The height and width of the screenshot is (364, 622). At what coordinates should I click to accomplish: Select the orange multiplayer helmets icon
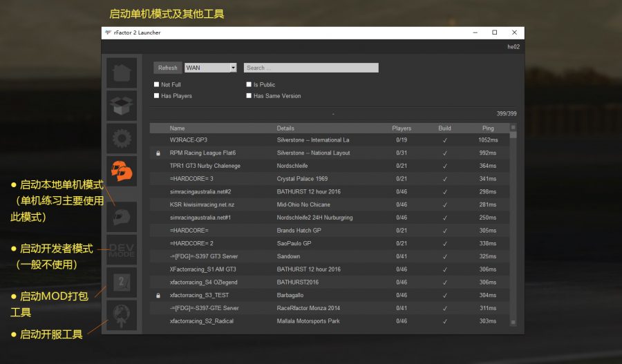(122, 171)
